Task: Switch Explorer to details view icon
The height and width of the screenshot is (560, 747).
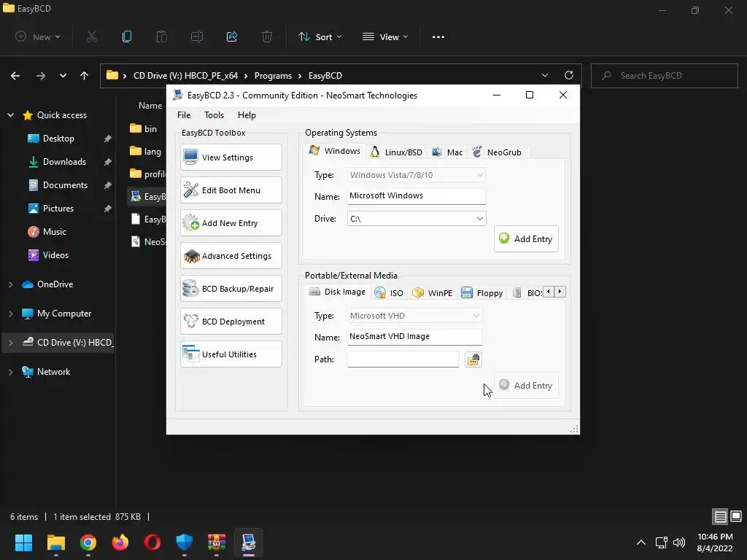Action: [x=720, y=516]
